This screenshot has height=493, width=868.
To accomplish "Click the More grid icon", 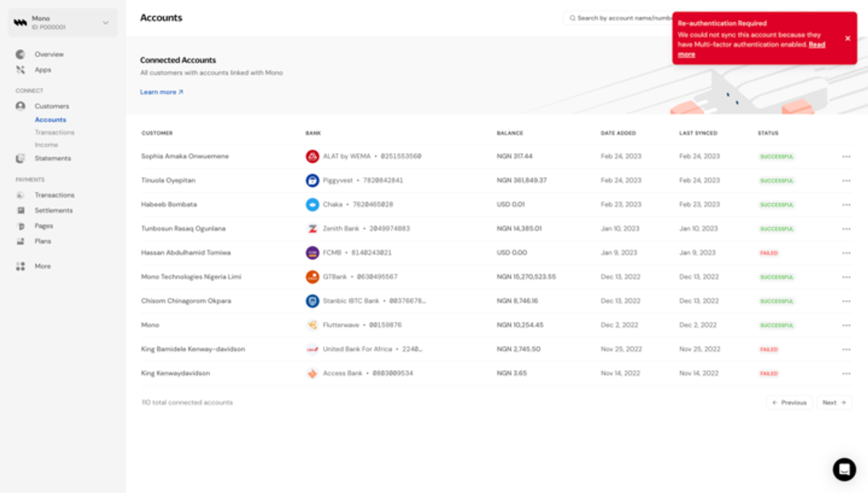I will click(20, 266).
